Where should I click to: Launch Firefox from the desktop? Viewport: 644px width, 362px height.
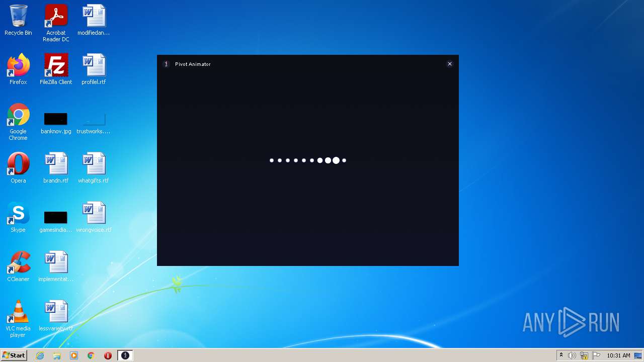[18, 69]
